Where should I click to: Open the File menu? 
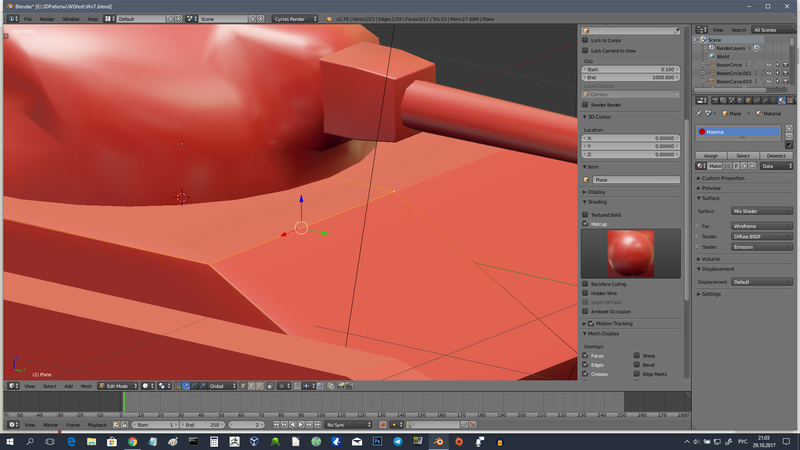[x=28, y=19]
